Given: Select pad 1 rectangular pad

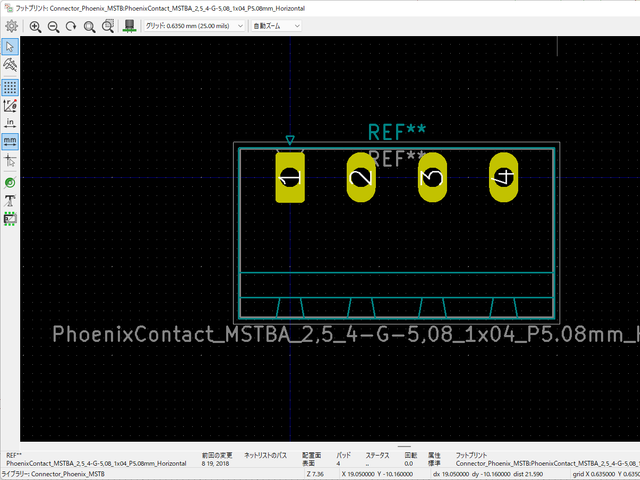Looking at the screenshot, I should 290,178.
